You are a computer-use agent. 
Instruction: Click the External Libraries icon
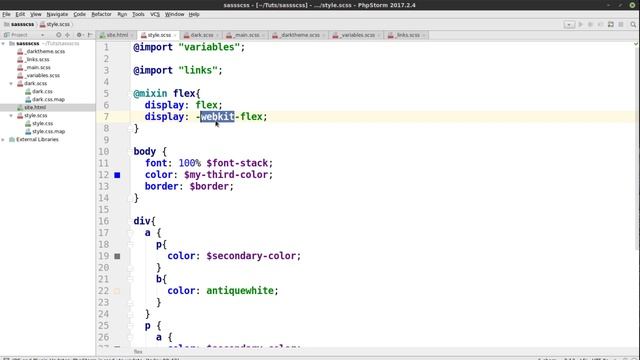tap(12, 140)
